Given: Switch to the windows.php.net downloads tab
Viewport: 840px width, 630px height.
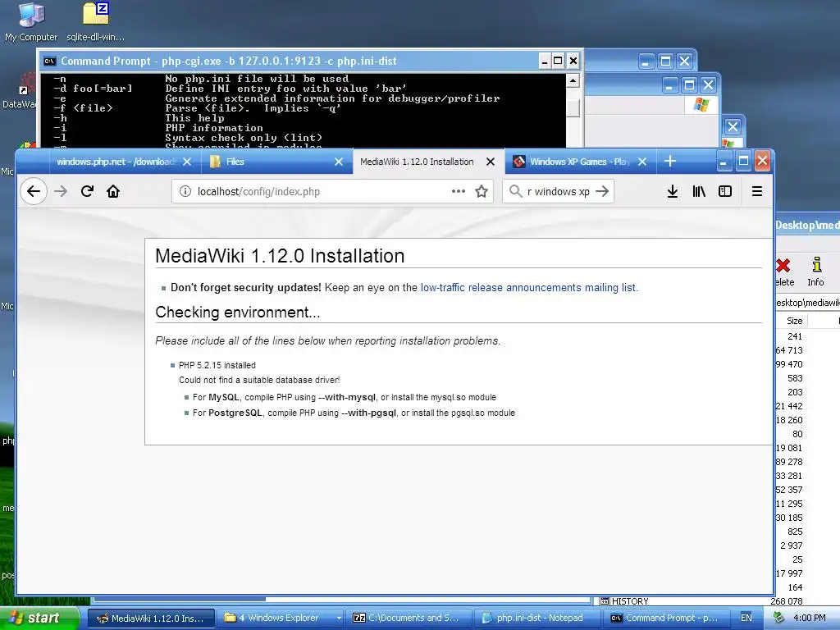Looking at the screenshot, I should pos(115,162).
